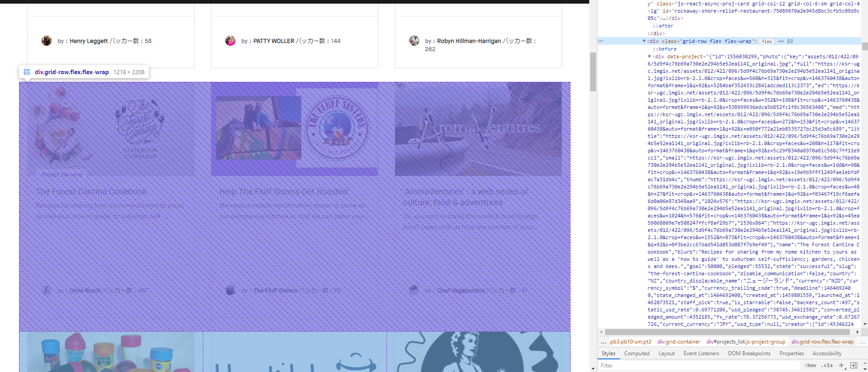The width and height of the screenshot is (868, 372).
Task: Click the Elements scrollbar down arrow above the breadcrumbs
Action: (x=865, y=324)
